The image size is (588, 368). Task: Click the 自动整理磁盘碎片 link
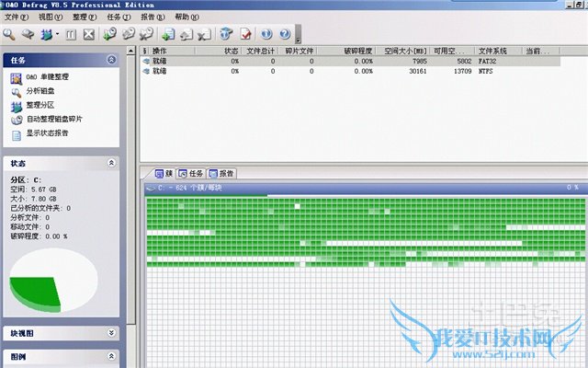tap(54, 119)
